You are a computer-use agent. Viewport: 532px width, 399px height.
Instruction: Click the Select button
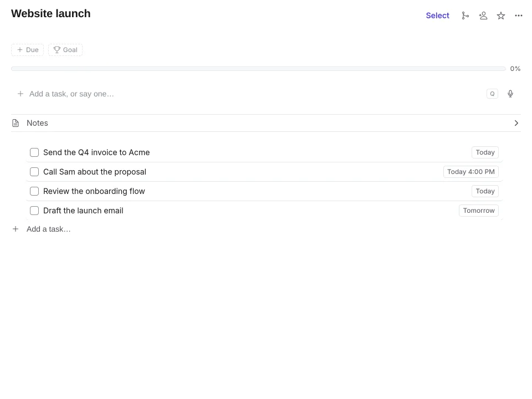click(x=437, y=16)
